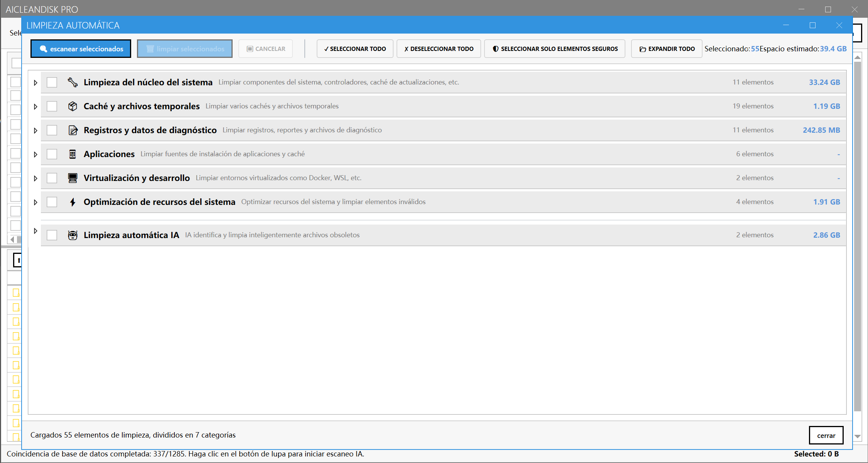Expand the Virtualización y desarrollo category
868x463 pixels.
35,178
